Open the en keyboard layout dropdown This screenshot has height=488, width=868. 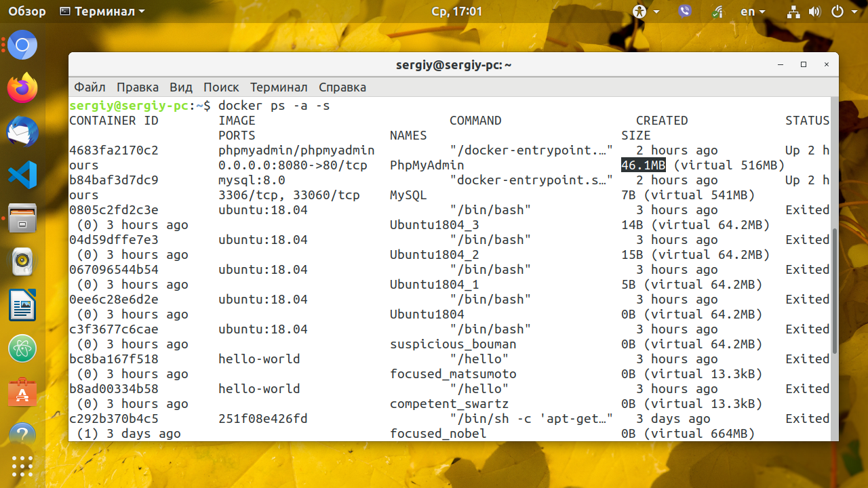click(x=753, y=12)
